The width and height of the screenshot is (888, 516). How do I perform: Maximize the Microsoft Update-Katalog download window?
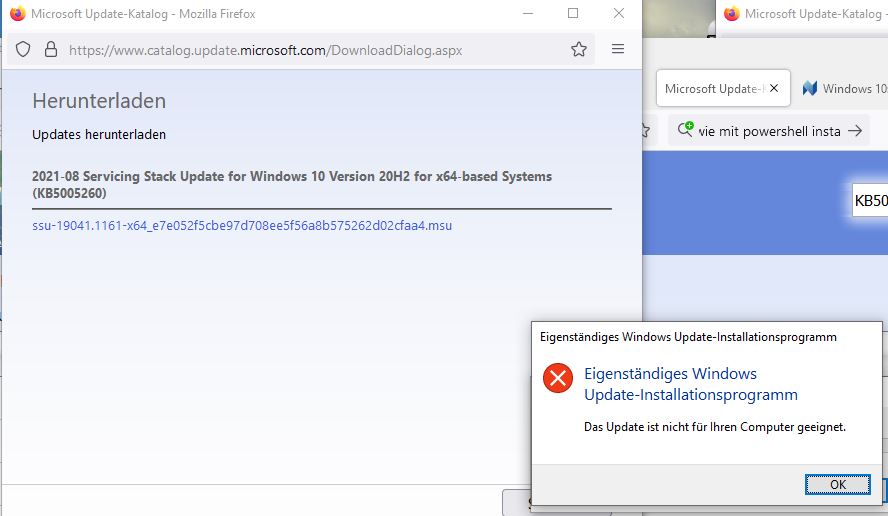(x=573, y=14)
